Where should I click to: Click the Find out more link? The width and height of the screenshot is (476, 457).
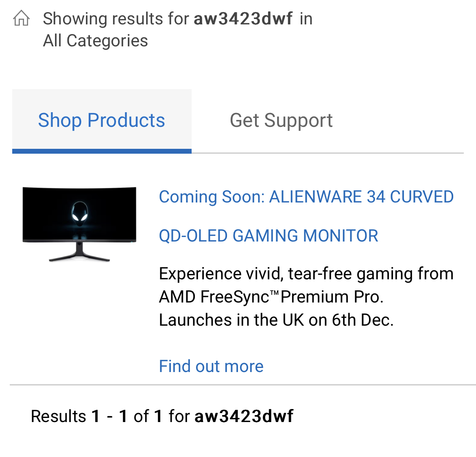tap(211, 366)
